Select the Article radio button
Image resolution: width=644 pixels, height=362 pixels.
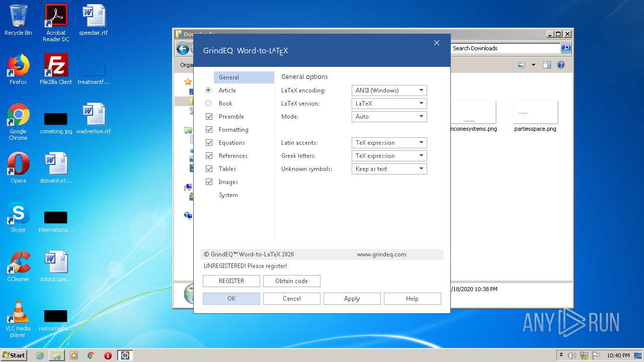pyautogui.click(x=208, y=90)
